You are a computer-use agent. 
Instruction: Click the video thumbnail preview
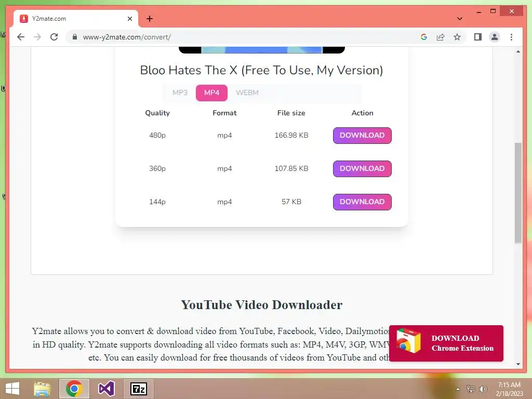point(262,50)
